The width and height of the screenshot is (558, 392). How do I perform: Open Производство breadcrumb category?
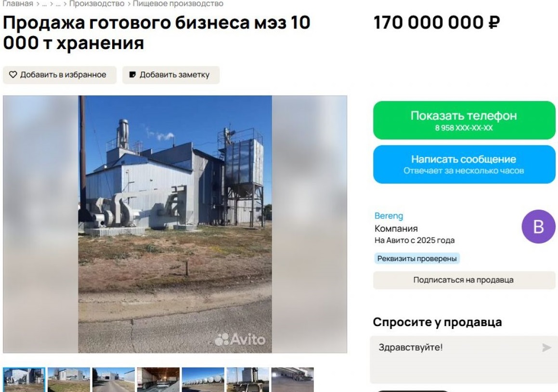(x=96, y=4)
